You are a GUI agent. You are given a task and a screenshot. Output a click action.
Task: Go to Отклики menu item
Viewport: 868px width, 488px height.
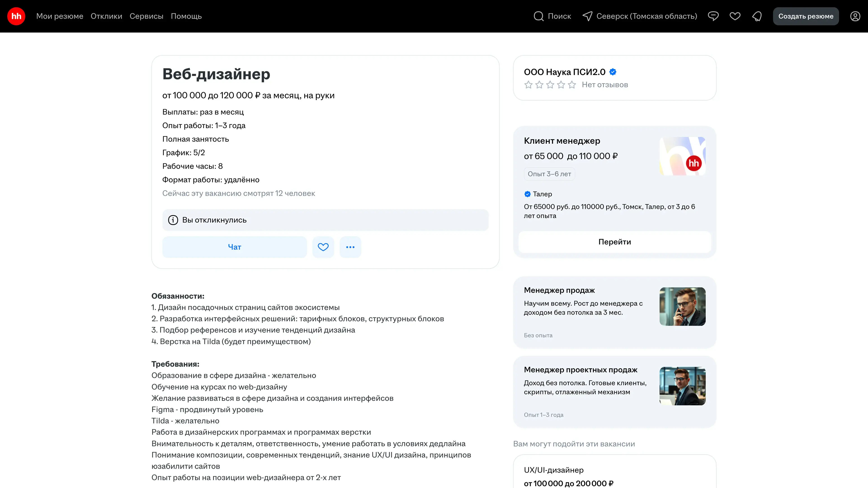pos(106,16)
